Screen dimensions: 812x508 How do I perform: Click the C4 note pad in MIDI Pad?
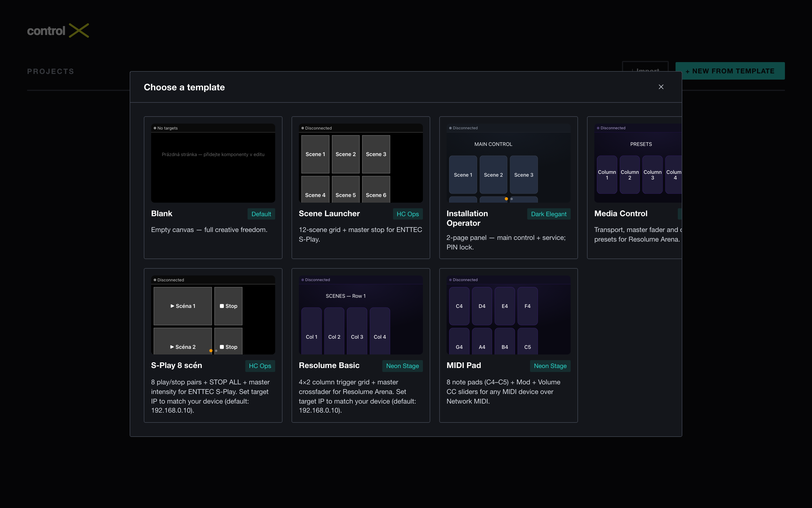(459, 306)
